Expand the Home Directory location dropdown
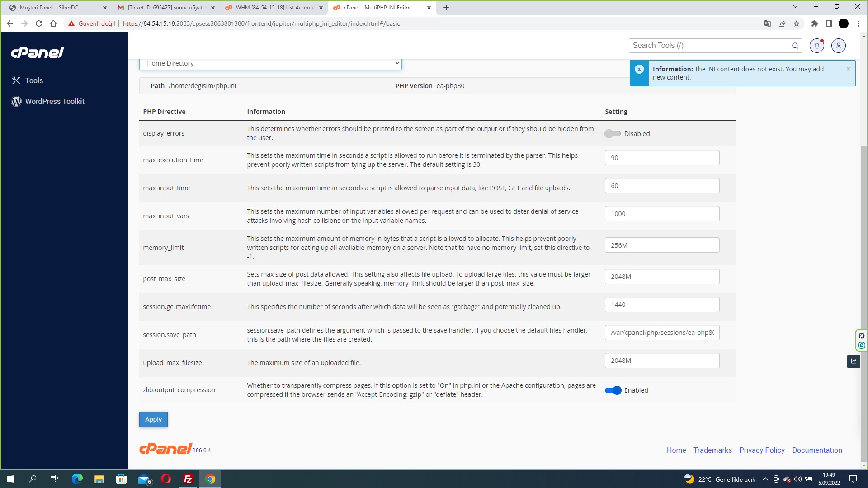Screen dimensions: 868x488 [270, 63]
